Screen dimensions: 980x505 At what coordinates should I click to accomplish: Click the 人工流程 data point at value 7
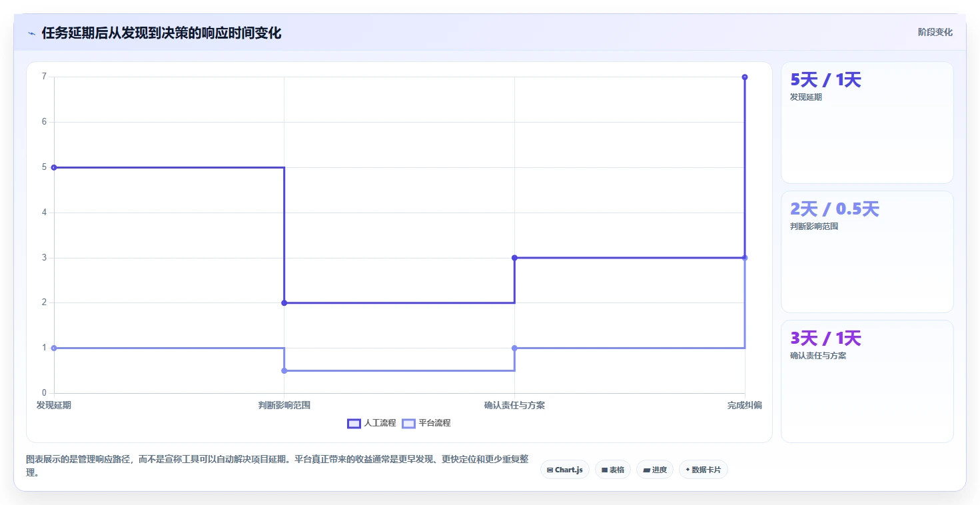pyautogui.click(x=745, y=77)
